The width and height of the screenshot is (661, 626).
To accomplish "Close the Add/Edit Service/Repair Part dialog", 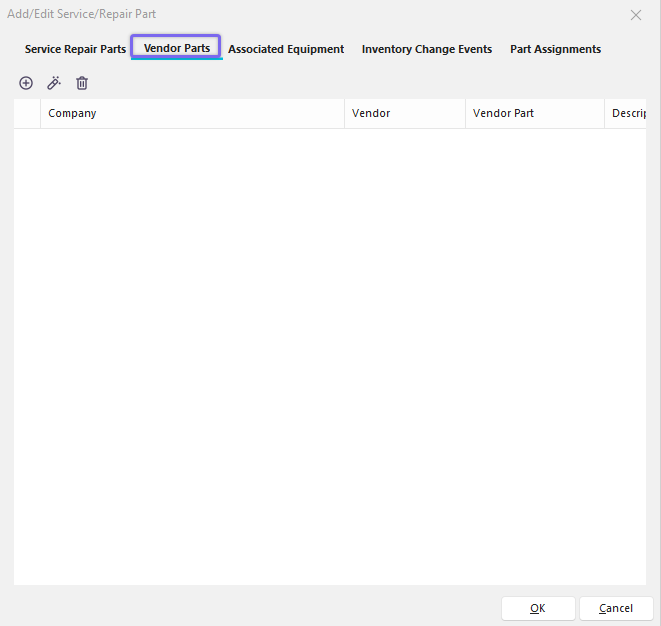I will point(636,15).
